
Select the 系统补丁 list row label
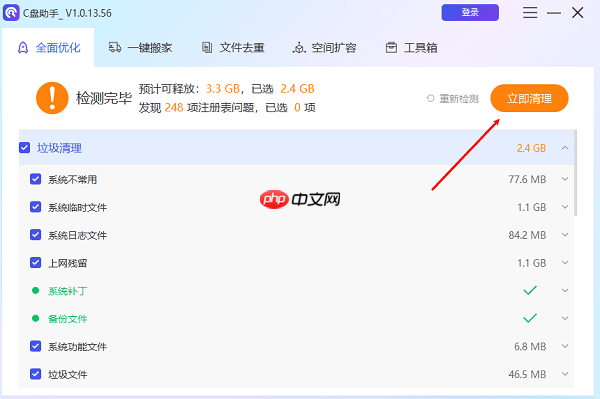pos(68,291)
